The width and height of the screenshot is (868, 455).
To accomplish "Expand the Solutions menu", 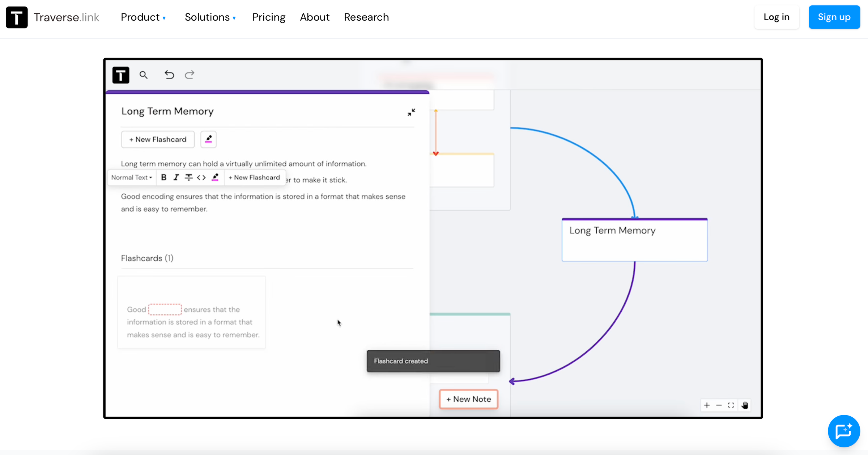I will click(210, 17).
